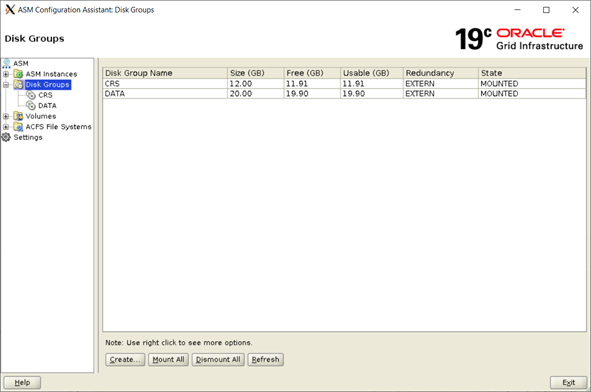This screenshot has height=392, width=591.
Task: Sort by Disk Group Name column header
Action: pyautogui.click(x=165, y=73)
